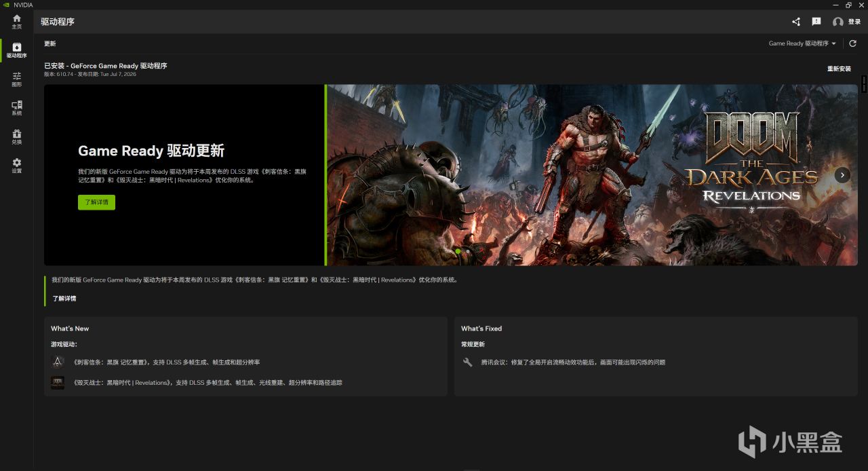Click the version 610.74 info line

tap(90, 74)
